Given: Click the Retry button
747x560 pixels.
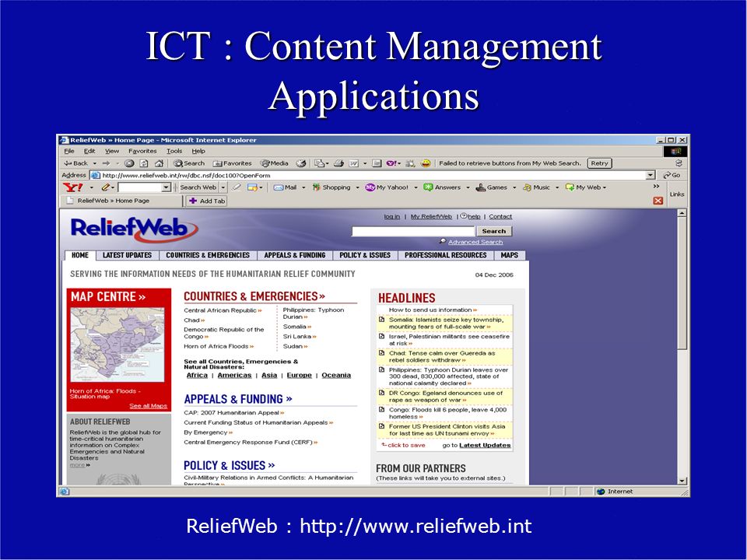Looking at the screenshot, I should click(x=599, y=163).
